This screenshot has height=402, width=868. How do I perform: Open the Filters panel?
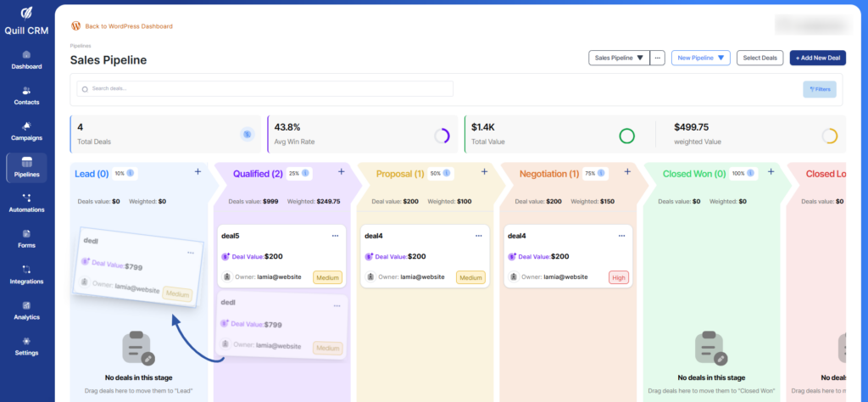(x=819, y=89)
